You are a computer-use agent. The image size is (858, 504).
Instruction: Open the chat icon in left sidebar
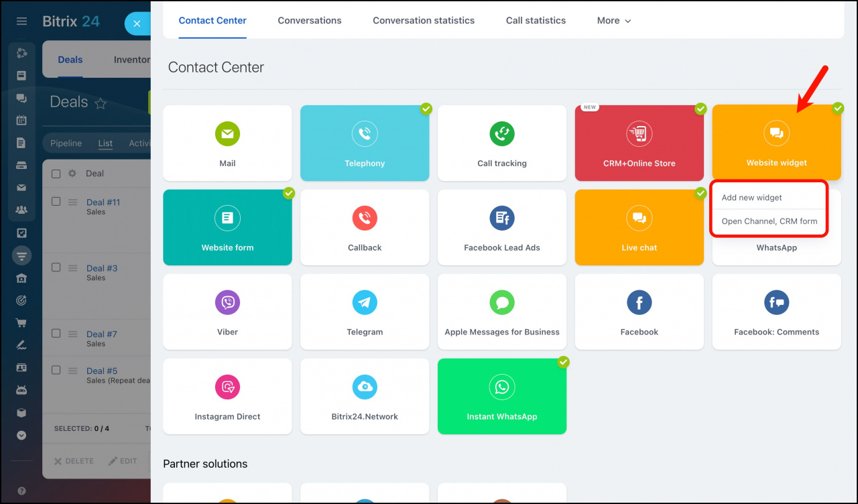coord(21,99)
